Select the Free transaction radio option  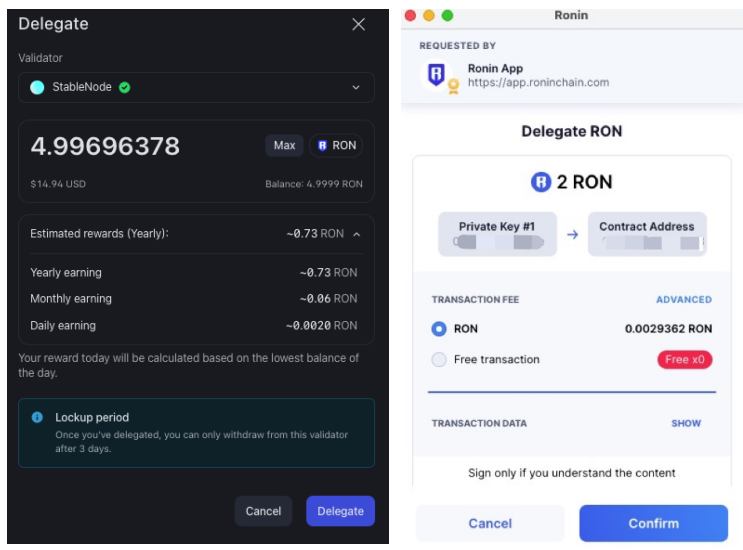click(438, 359)
